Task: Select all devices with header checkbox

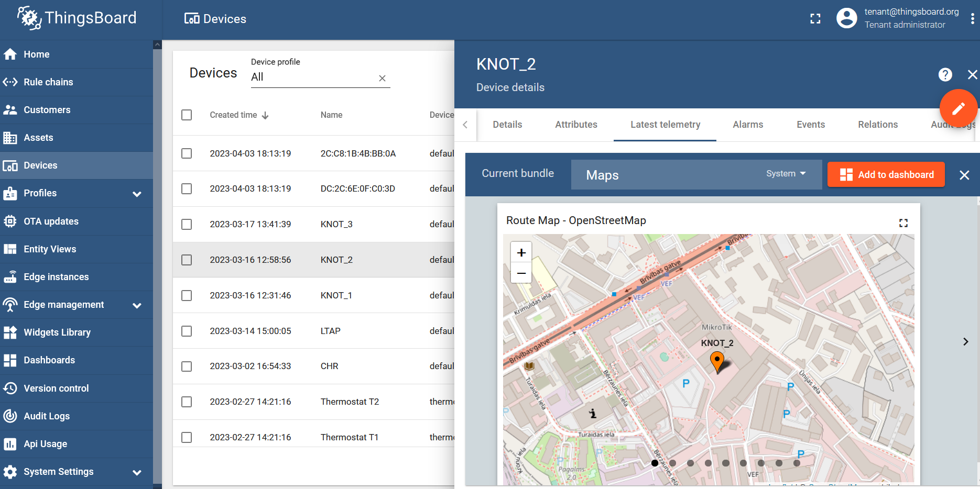Action: pyautogui.click(x=187, y=115)
